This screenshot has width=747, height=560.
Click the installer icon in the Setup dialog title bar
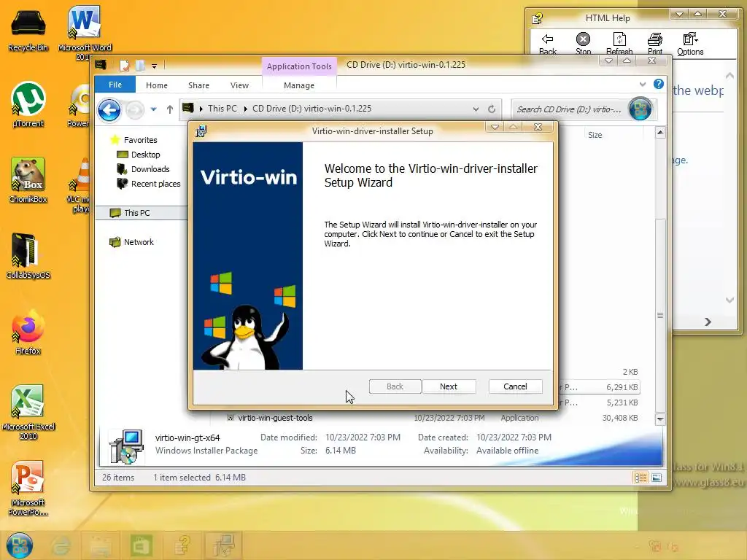pos(201,131)
